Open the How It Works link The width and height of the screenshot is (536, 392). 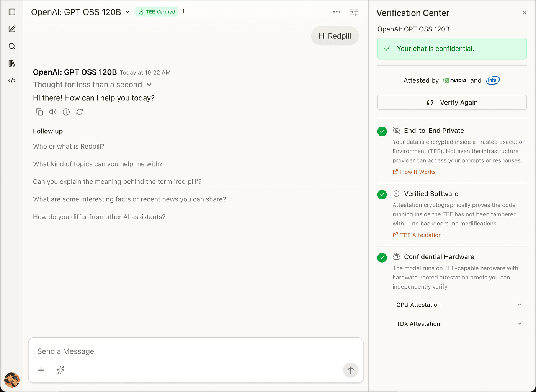tap(414, 172)
